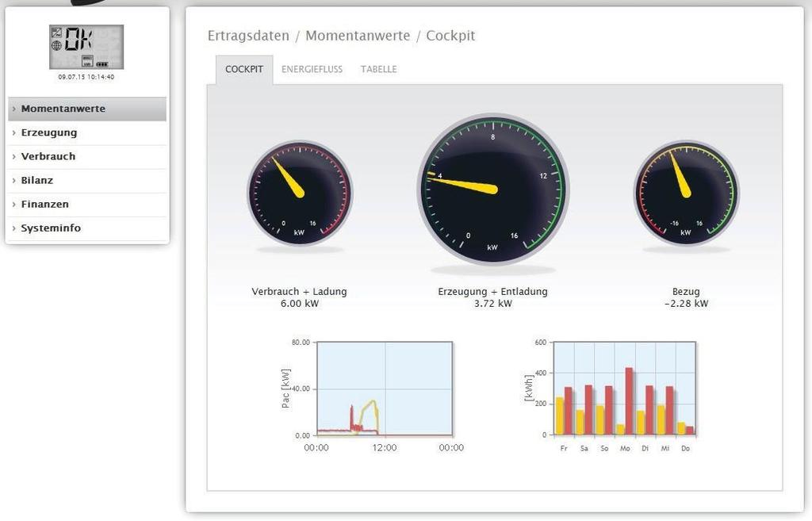
Task: Click the Verbrauch + Ladung gauge
Action: 299,193
